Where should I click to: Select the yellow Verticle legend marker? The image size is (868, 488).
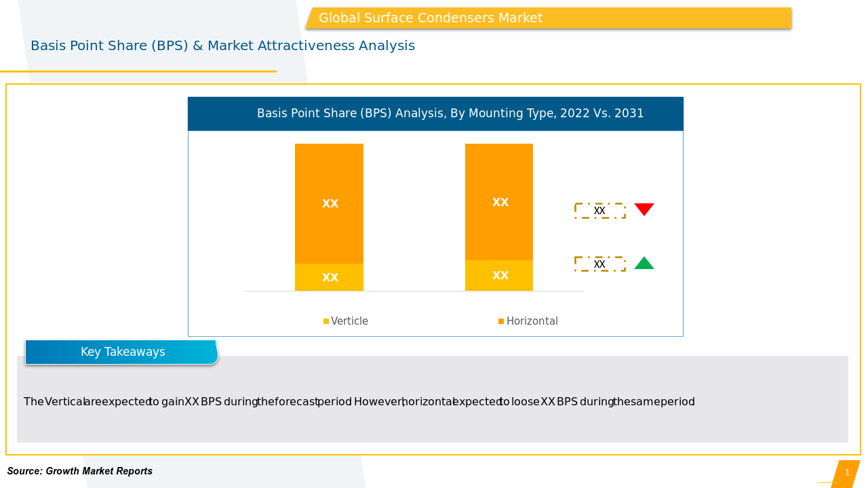coord(326,321)
